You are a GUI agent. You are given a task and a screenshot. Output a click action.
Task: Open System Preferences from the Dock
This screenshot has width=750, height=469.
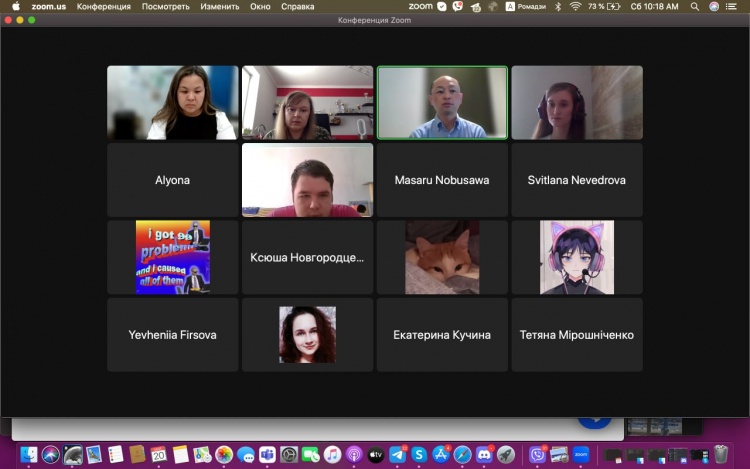point(289,455)
